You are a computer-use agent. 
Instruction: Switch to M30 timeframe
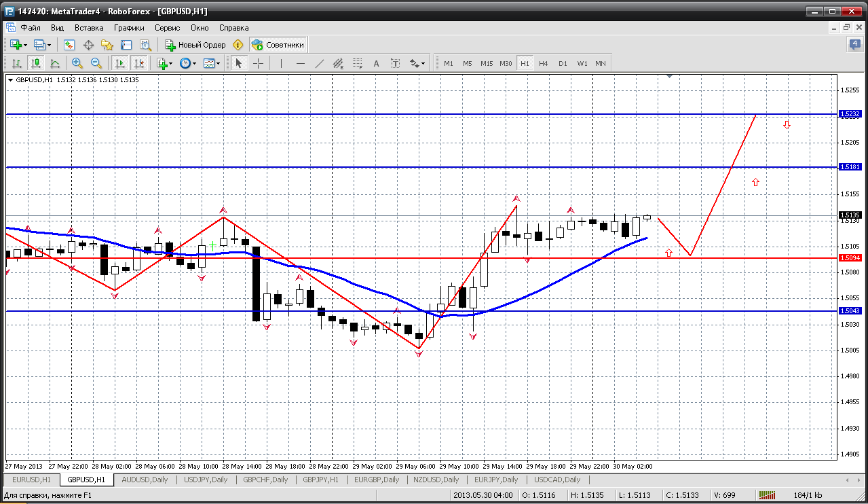[x=506, y=63]
